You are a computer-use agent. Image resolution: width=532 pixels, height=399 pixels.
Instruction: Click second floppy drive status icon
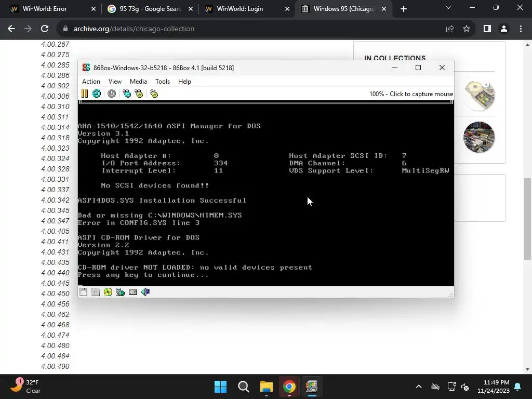click(x=96, y=292)
